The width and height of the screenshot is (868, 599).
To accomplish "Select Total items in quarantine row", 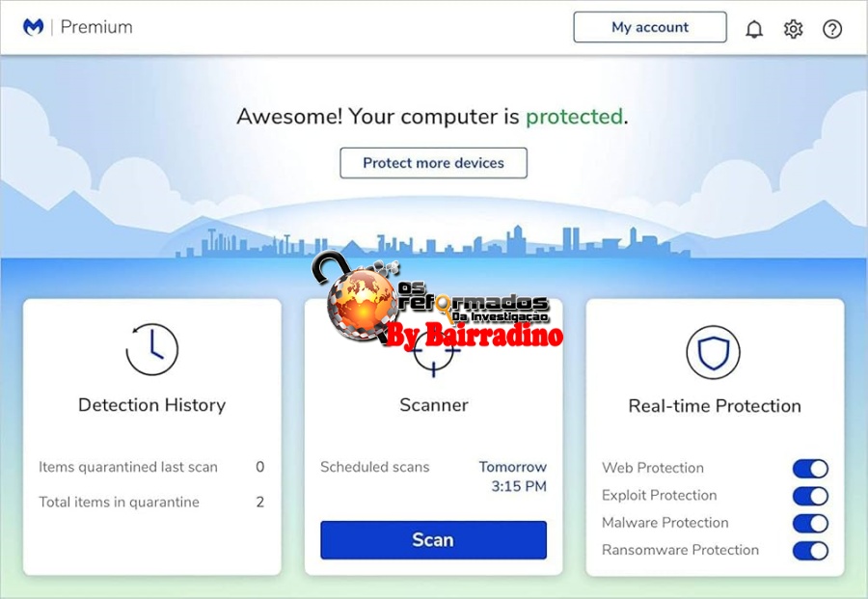I will click(151, 503).
